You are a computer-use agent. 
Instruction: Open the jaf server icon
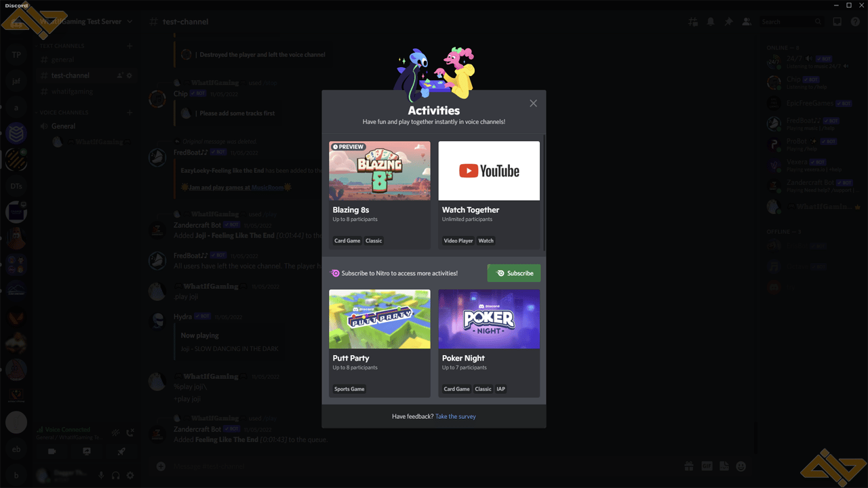coord(16,81)
